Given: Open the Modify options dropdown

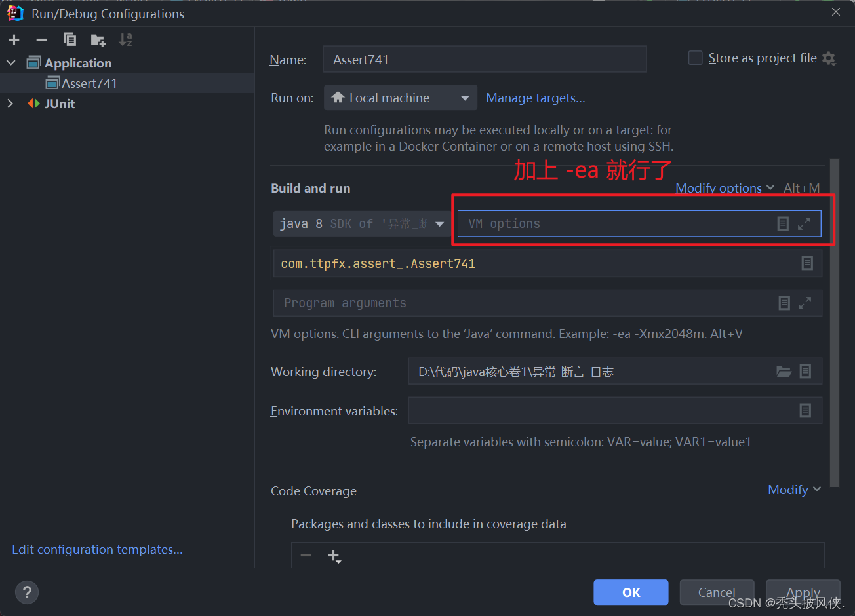Looking at the screenshot, I should click(725, 188).
